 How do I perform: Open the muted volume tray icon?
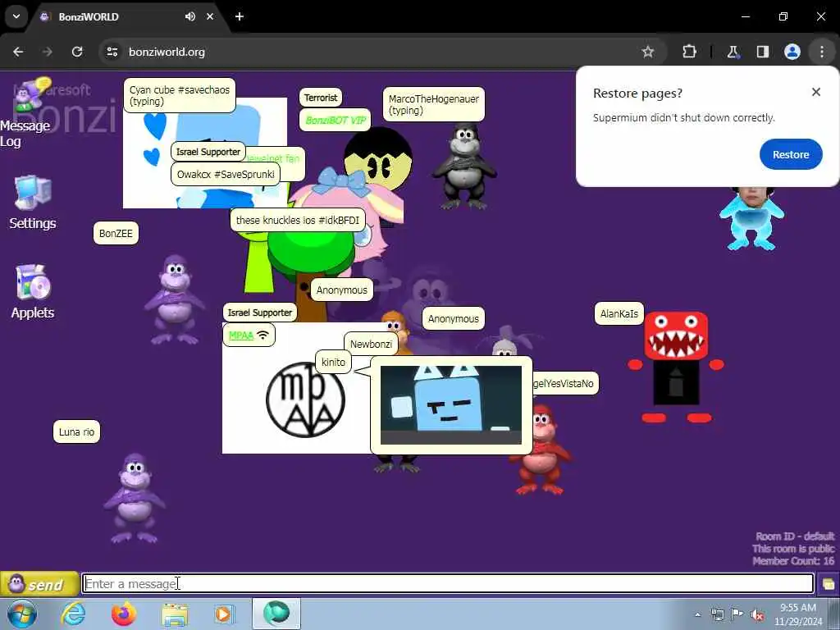[x=757, y=614]
